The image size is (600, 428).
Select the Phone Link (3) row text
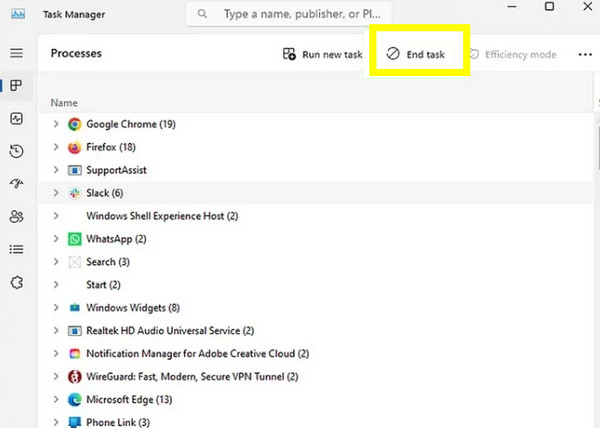click(118, 422)
